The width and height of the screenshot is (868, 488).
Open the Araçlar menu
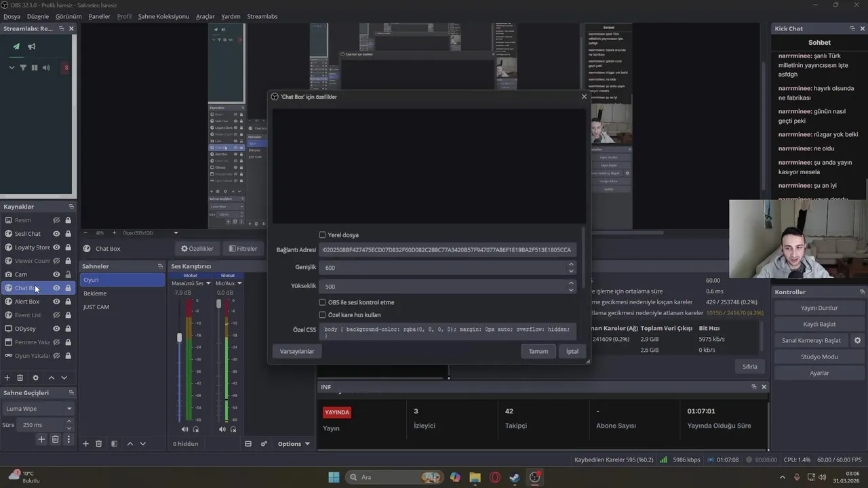pos(205,16)
